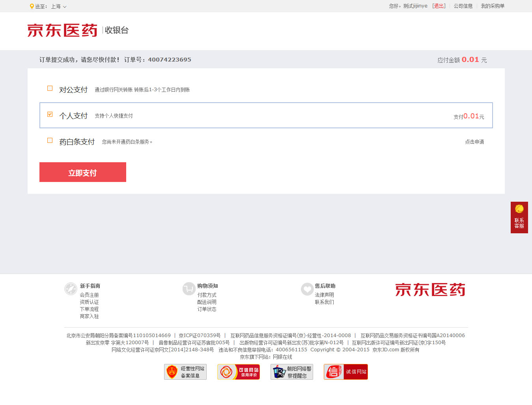Check the 对公支付 payment checkbox

coord(50,88)
